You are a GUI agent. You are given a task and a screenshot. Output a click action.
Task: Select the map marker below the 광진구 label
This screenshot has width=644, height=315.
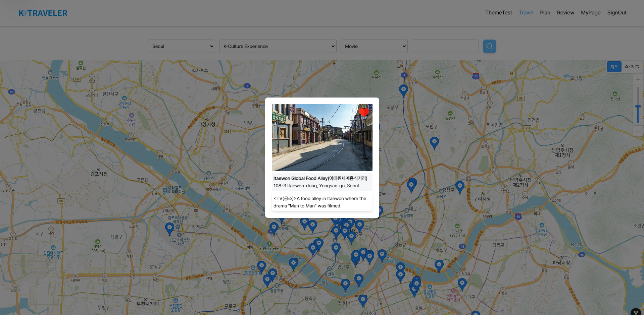tap(439, 266)
